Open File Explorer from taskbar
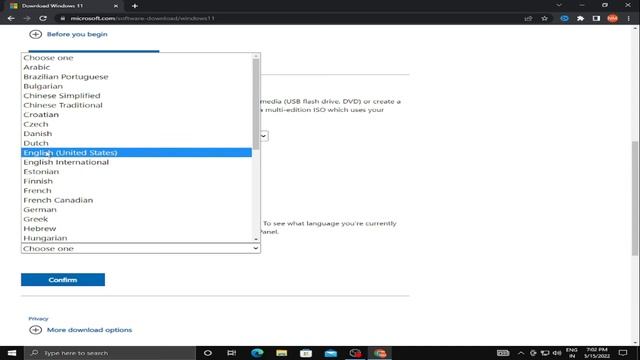640x360 pixels. (282, 353)
